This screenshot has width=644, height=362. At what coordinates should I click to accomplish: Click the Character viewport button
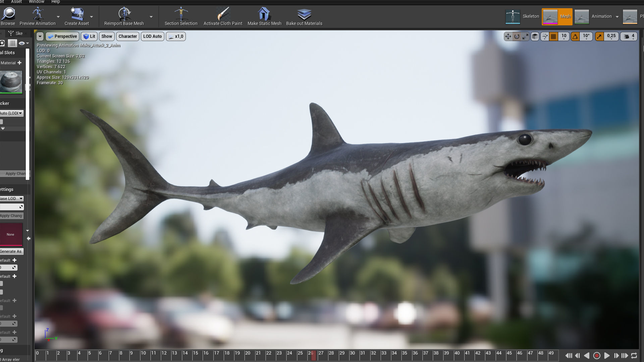(127, 36)
